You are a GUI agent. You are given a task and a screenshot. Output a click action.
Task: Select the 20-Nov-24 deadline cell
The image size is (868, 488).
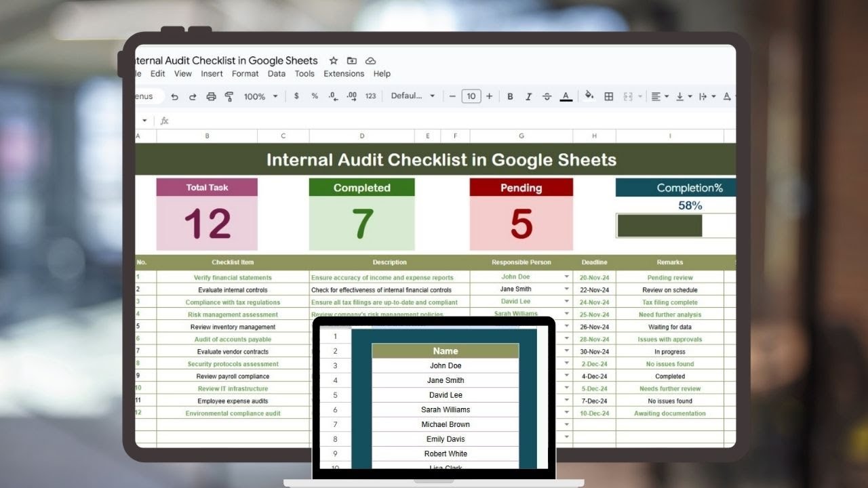594,277
